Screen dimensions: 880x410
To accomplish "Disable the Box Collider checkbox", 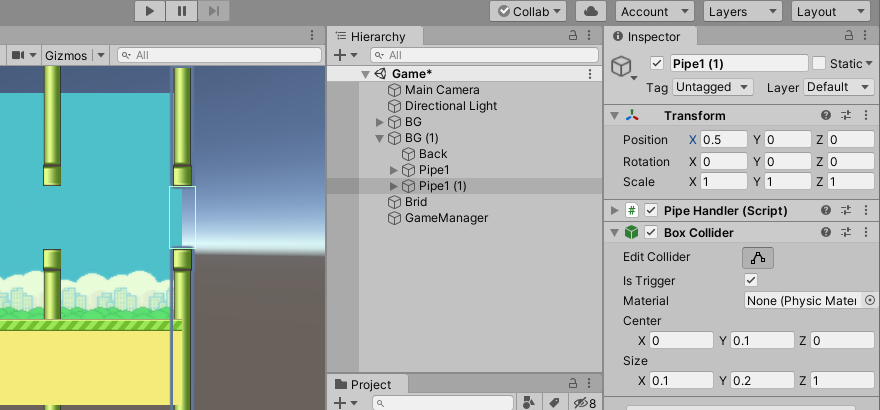I will (x=650, y=232).
